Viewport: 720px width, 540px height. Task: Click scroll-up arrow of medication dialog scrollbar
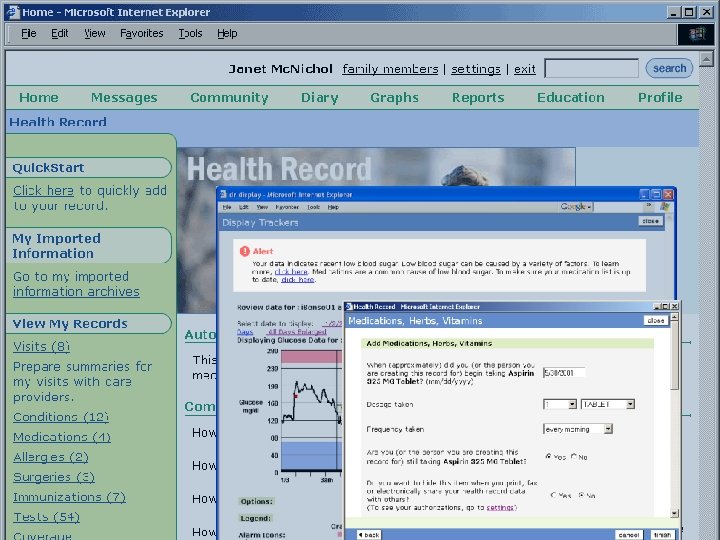(x=674, y=317)
